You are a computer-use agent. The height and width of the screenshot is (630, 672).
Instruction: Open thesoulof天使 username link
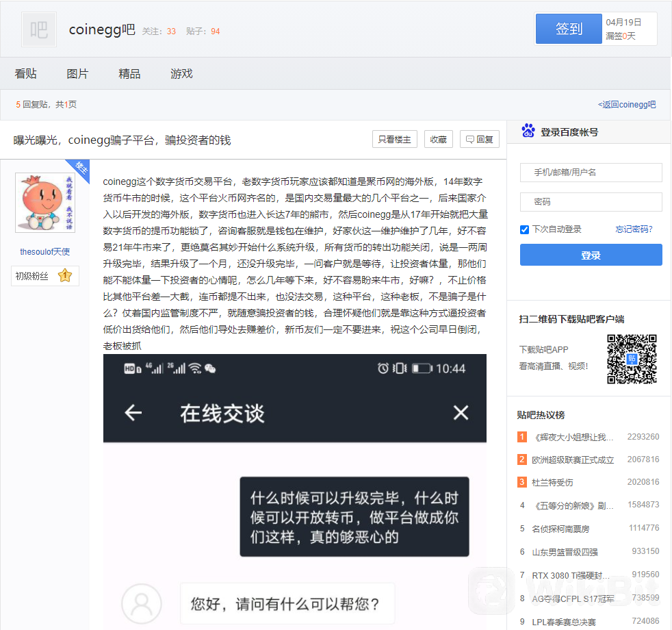pos(45,252)
